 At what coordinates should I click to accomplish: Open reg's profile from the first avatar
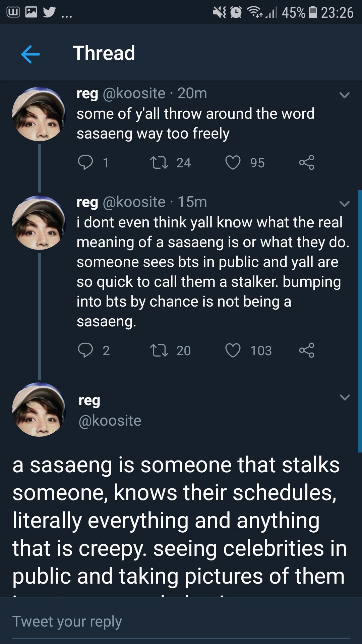point(39,114)
